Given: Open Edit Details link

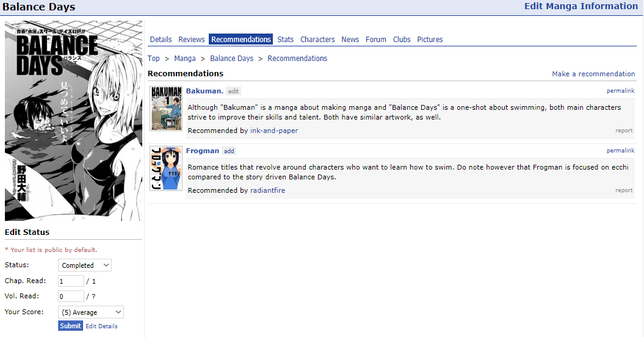Looking at the screenshot, I should [x=101, y=326].
